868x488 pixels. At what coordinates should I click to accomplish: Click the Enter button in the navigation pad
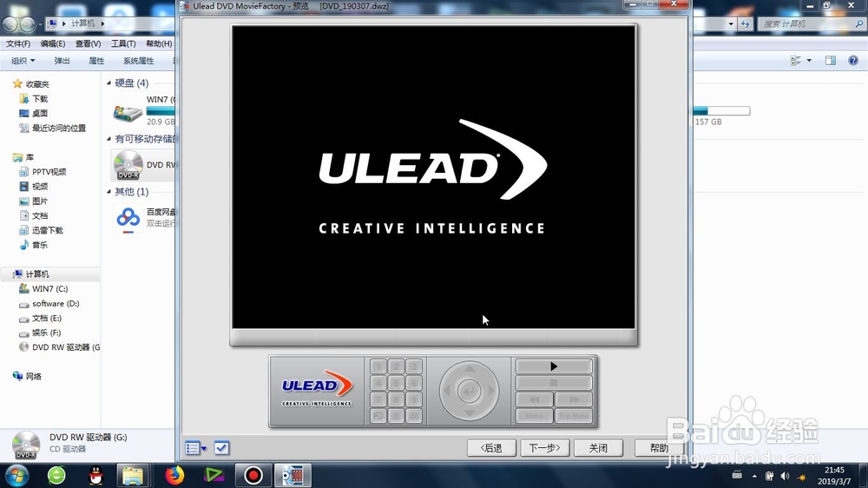click(x=469, y=391)
